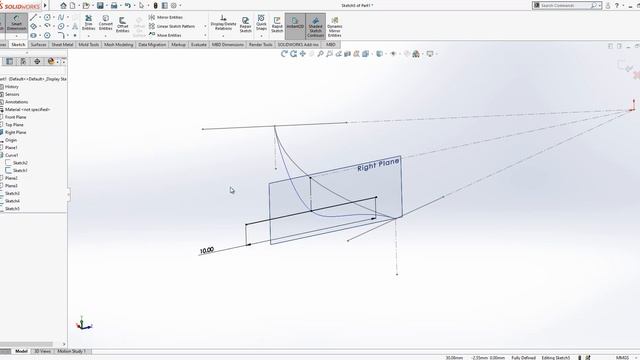This screenshot has width=640, height=360.
Task: Open the DimXpertManager tab
Action: click(37, 61)
